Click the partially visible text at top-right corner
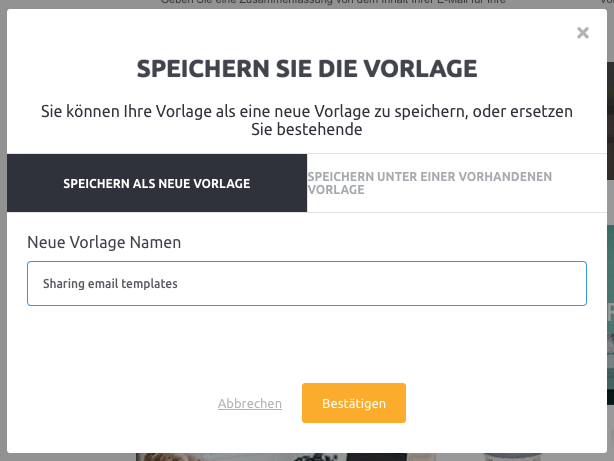This screenshot has width=614, height=461. [607, 2]
